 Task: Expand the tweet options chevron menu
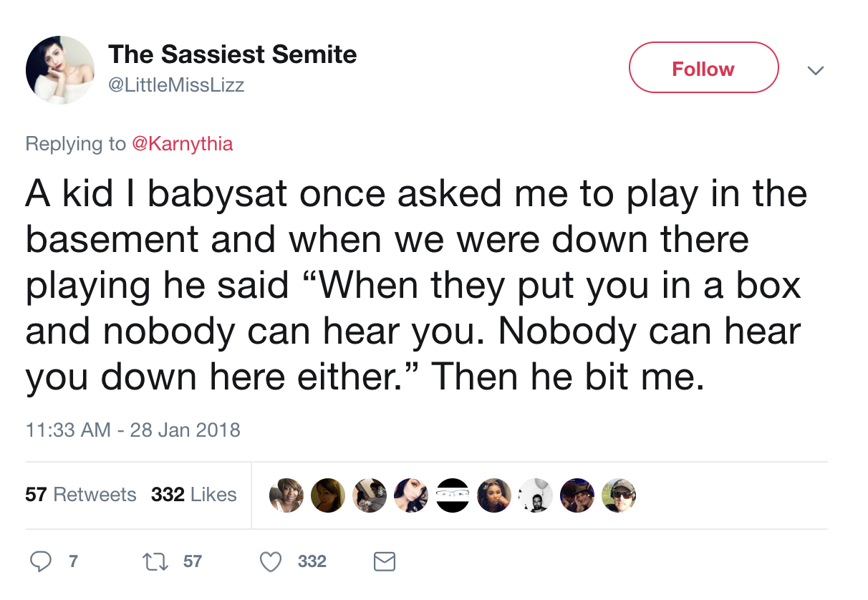[x=815, y=70]
